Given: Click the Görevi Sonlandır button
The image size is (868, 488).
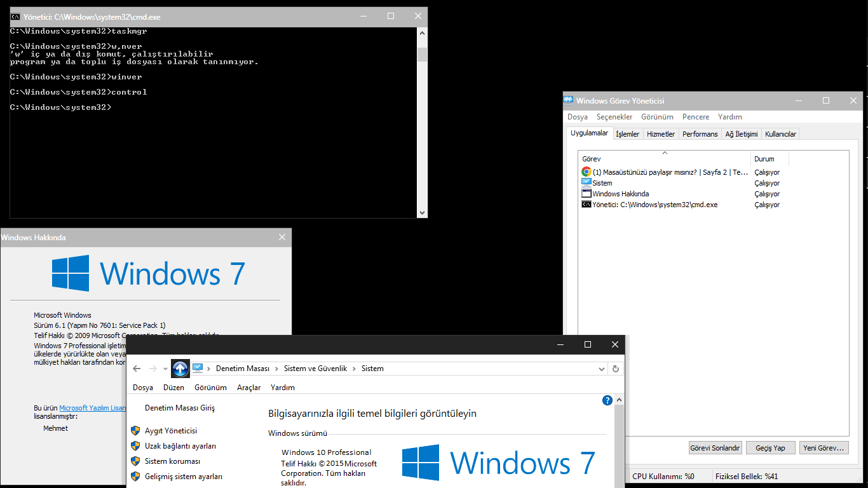Looking at the screenshot, I should click(715, 448).
